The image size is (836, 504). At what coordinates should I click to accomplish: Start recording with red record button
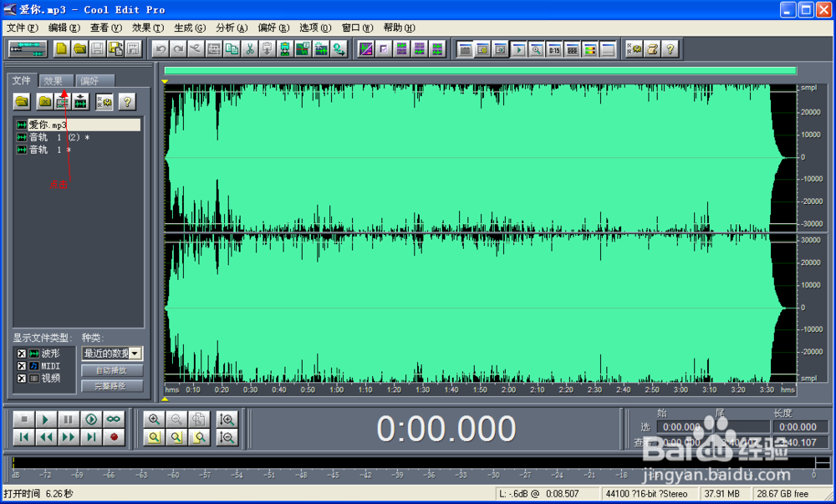114,437
